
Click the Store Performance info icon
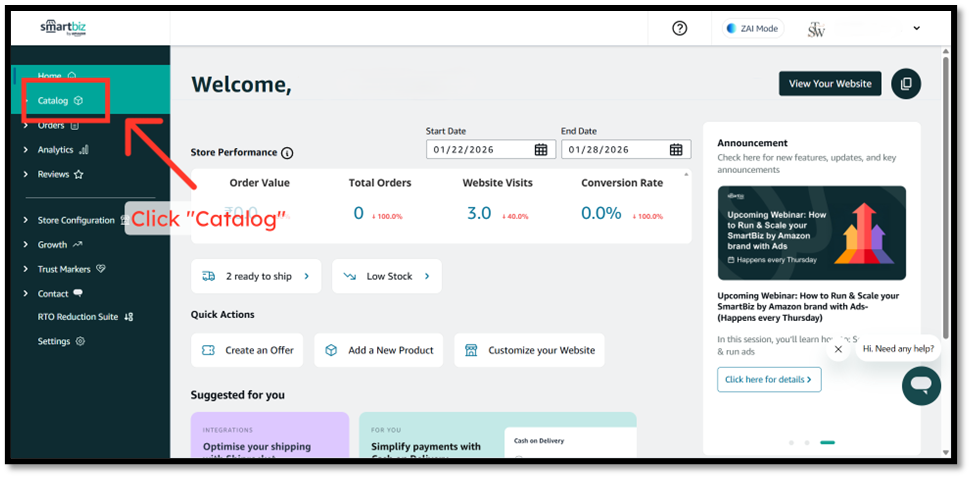tap(287, 153)
